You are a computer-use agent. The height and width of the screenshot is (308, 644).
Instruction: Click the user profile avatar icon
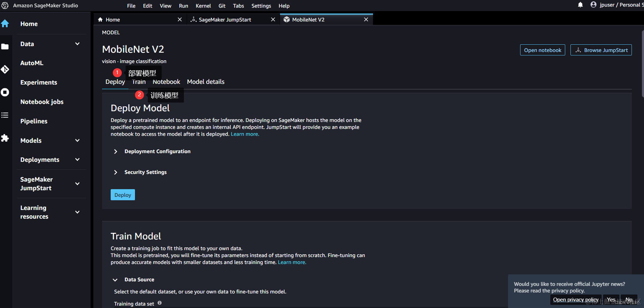tap(593, 5)
